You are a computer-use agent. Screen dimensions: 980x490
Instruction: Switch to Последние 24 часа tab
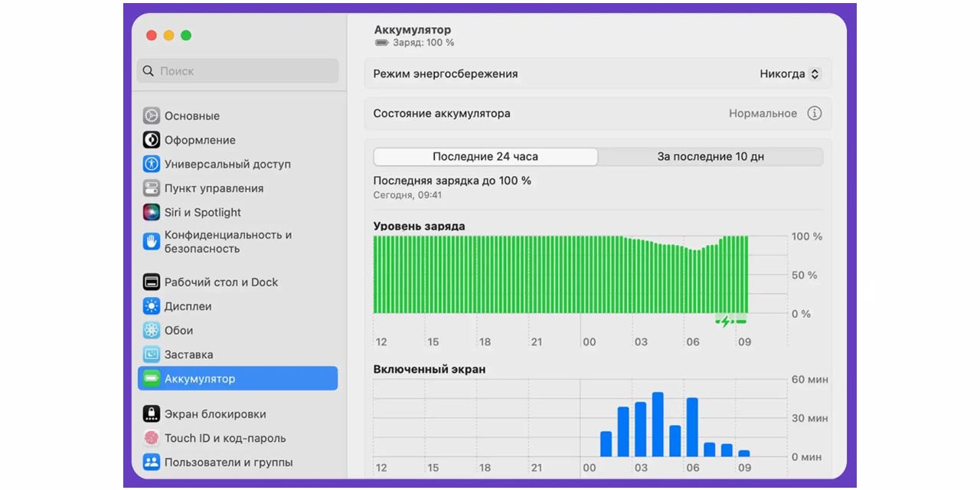click(x=485, y=157)
